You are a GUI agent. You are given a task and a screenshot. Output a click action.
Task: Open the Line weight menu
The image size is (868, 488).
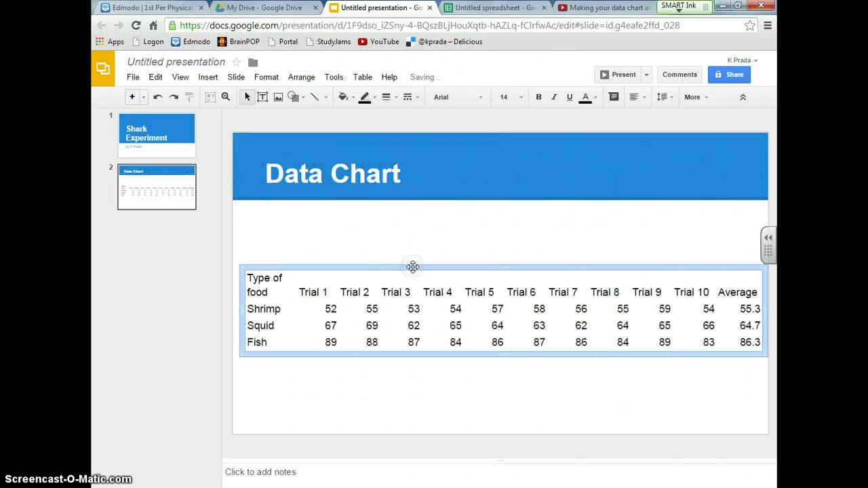tap(387, 97)
